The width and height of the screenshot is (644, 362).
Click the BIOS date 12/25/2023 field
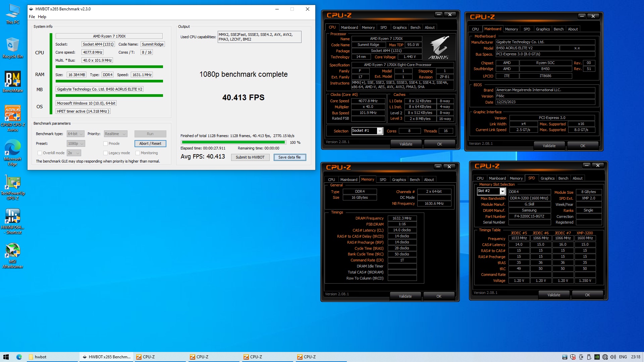click(x=545, y=102)
